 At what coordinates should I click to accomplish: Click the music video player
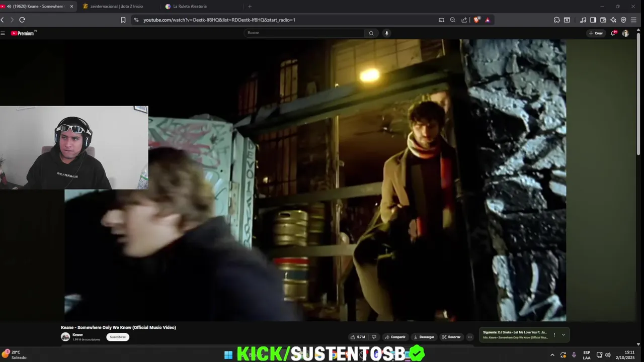[315, 180]
